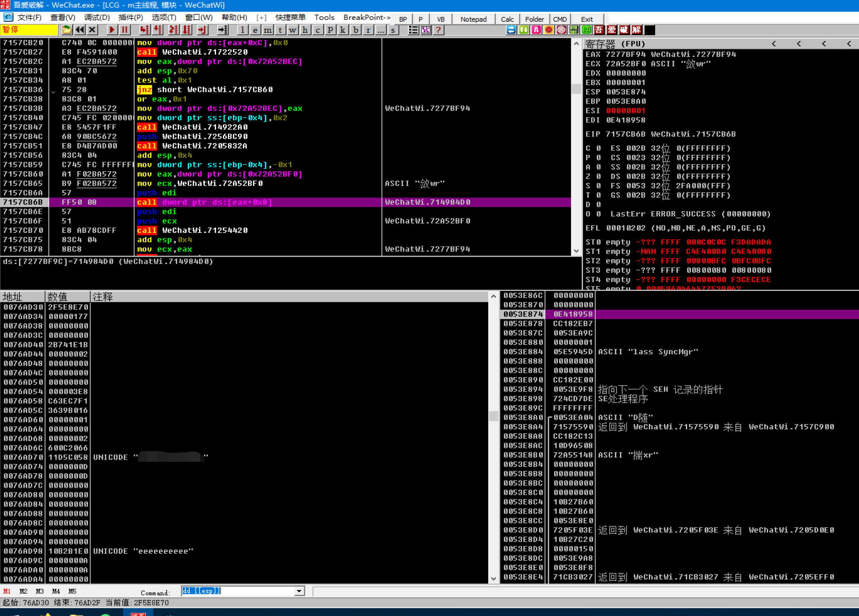Open the Windows list via 'w' button
Image resolution: width=859 pixels, height=616 pixels.
(x=293, y=30)
